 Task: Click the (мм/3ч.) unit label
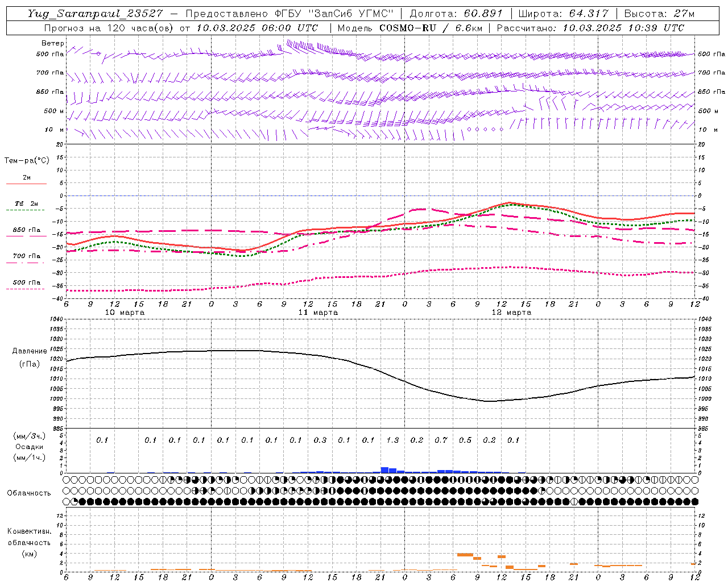(x=29, y=436)
